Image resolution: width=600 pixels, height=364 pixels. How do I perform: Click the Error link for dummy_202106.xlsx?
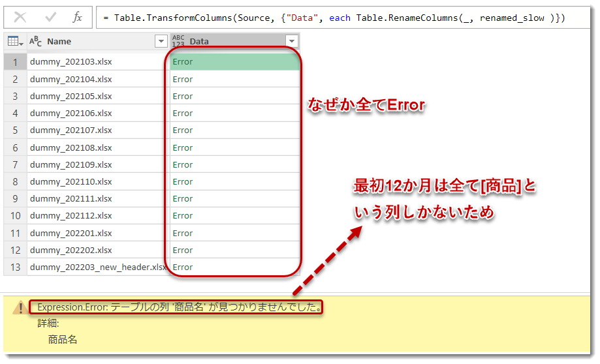point(183,113)
